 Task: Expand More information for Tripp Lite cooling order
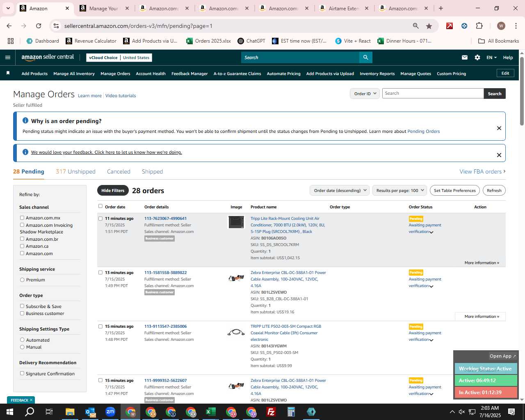(482, 262)
